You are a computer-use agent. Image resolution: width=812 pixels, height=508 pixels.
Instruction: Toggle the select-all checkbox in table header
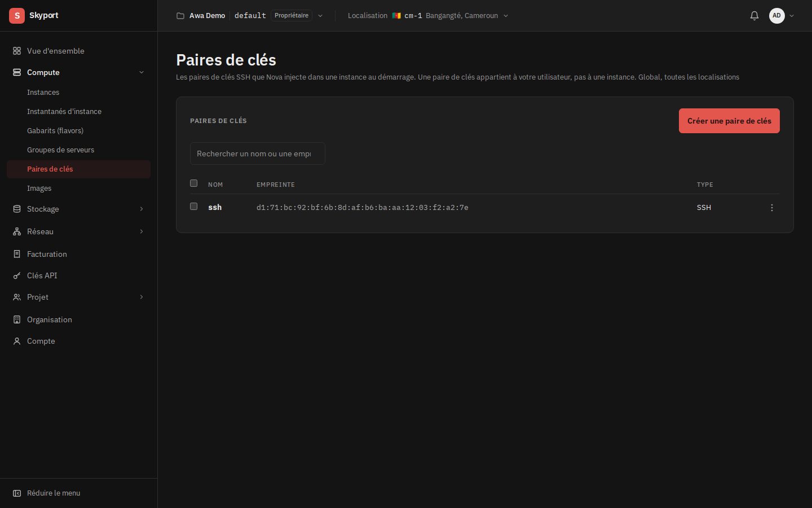[x=193, y=183]
